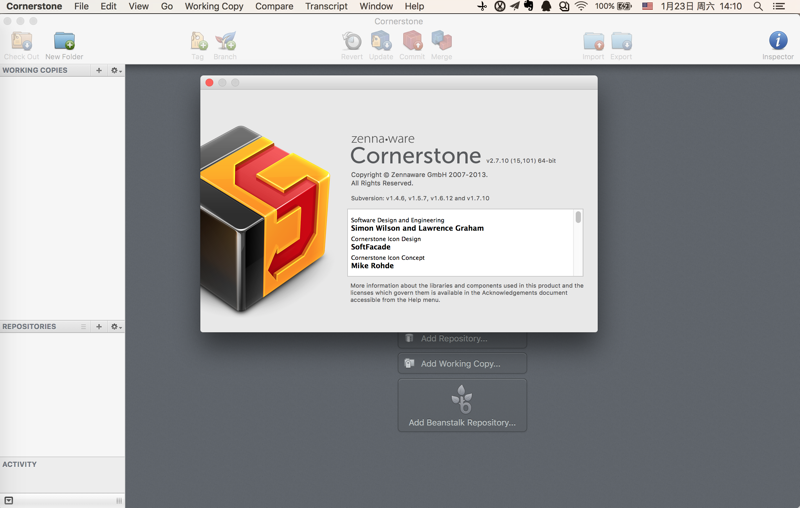The width and height of the screenshot is (800, 508).
Task: Open the Working Copy menu
Action: coord(214,6)
